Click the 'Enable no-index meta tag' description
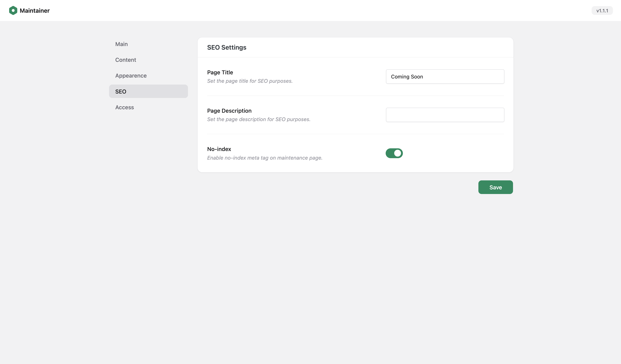Viewport: 621px width, 364px height. pos(265,158)
